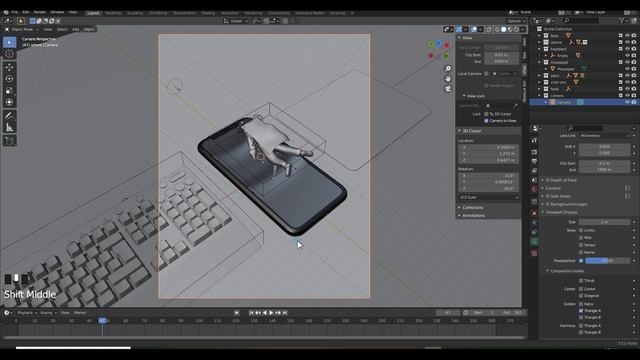640x360 pixels.
Task: Click the zoom magnifier viewport gizmo
Action: click(448, 69)
